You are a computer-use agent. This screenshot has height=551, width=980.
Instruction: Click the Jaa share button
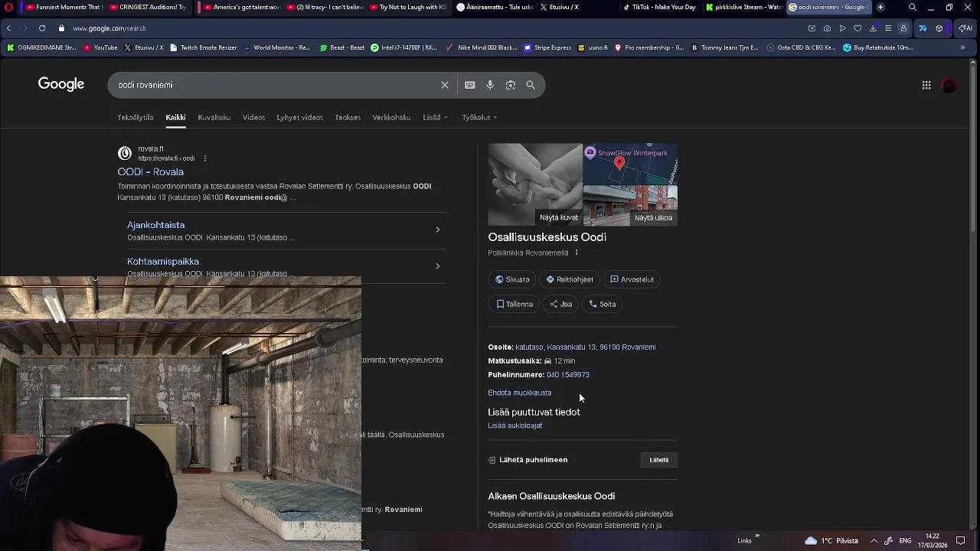coord(561,304)
